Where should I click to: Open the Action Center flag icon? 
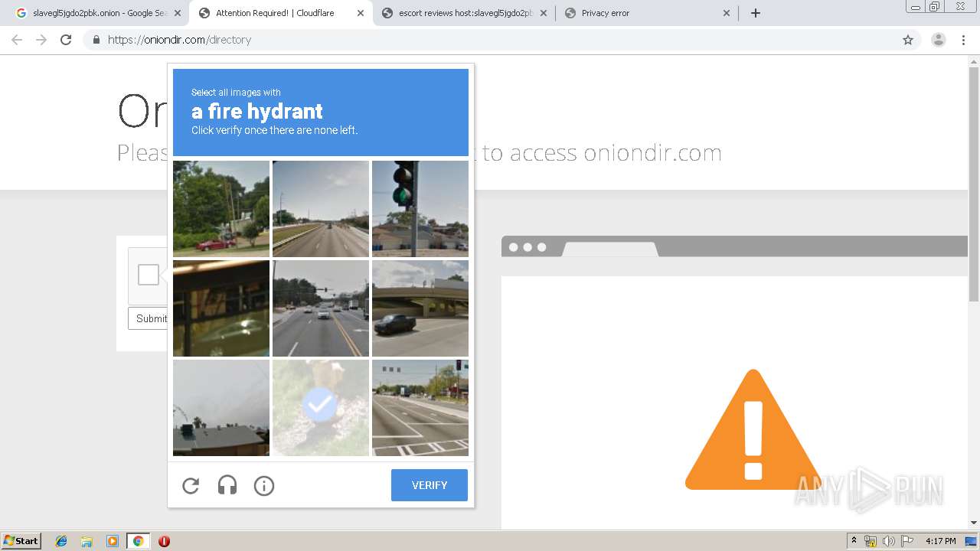906,541
